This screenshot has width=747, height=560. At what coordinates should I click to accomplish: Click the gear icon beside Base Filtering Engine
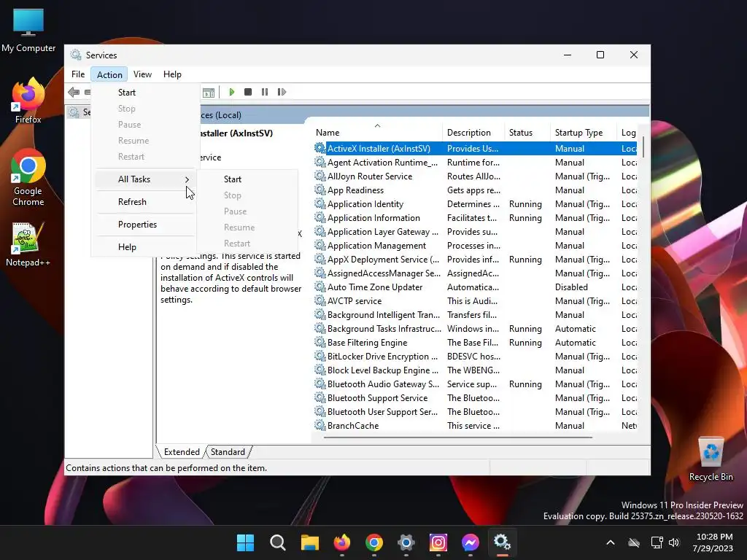tap(320, 343)
